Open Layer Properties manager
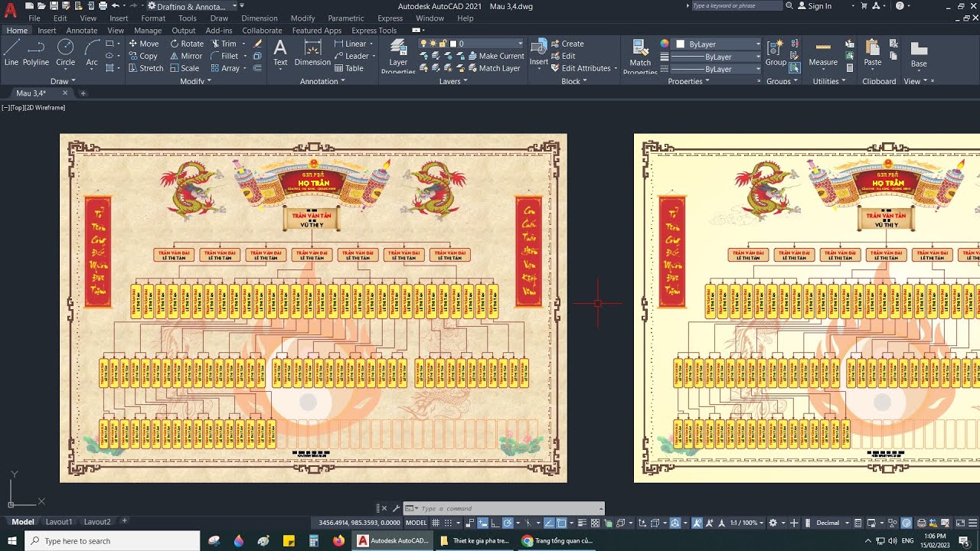The height and width of the screenshot is (551, 980). click(398, 55)
